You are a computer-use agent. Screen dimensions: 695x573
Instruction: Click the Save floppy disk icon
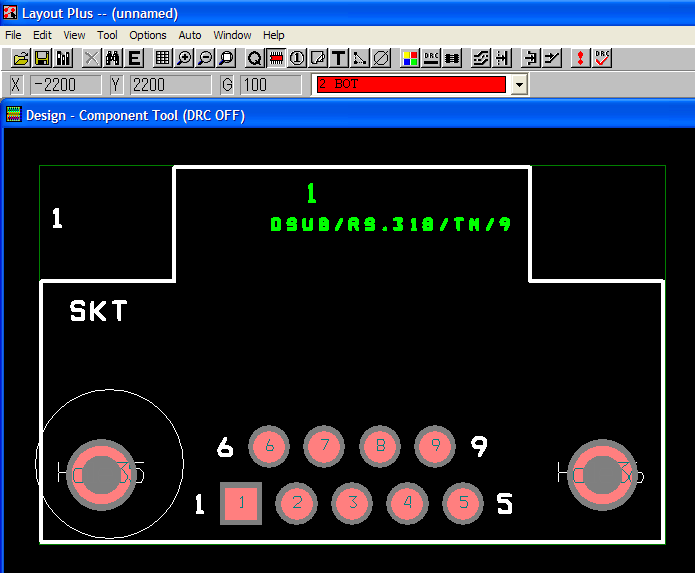(x=42, y=58)
